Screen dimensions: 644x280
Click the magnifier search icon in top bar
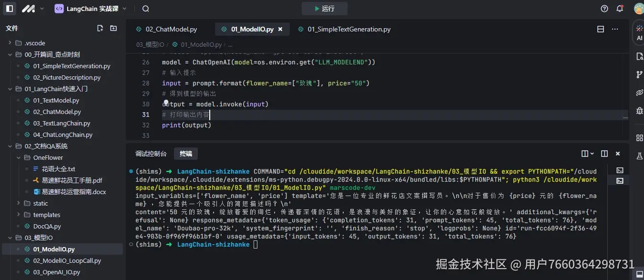(145, 8)
